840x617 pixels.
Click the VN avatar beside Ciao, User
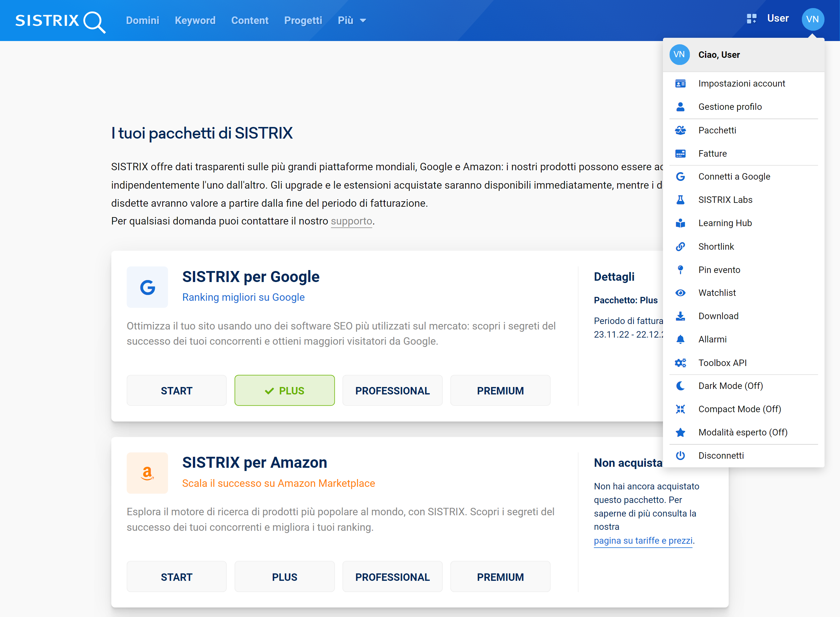coord(679,55)
